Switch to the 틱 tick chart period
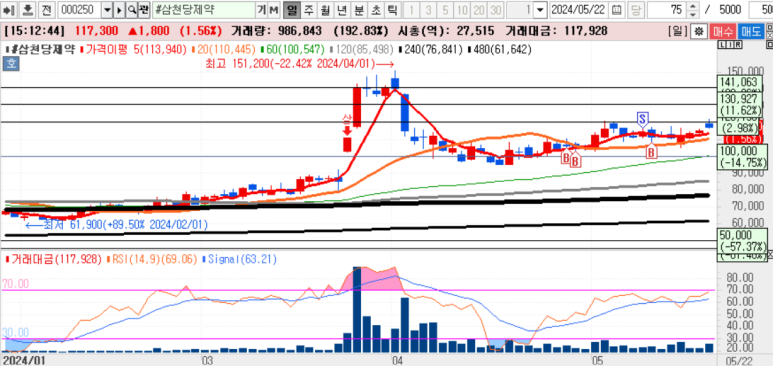773x366 pixels. pos(392,9)
